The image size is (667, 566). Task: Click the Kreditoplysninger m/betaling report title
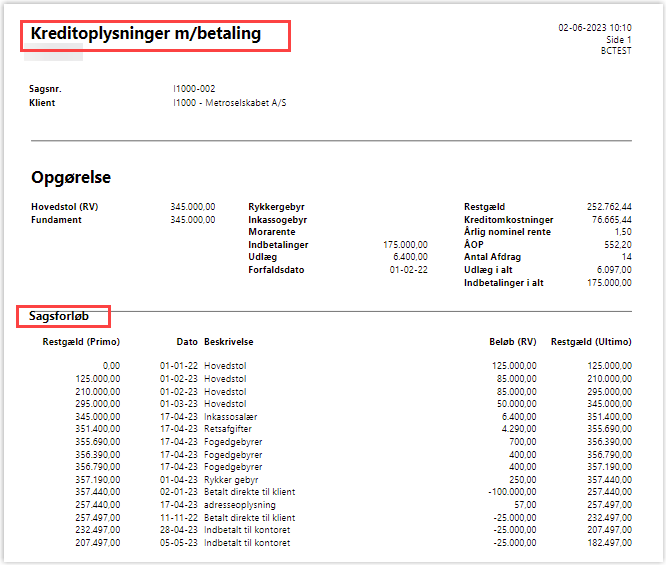[x=146, y=34]
